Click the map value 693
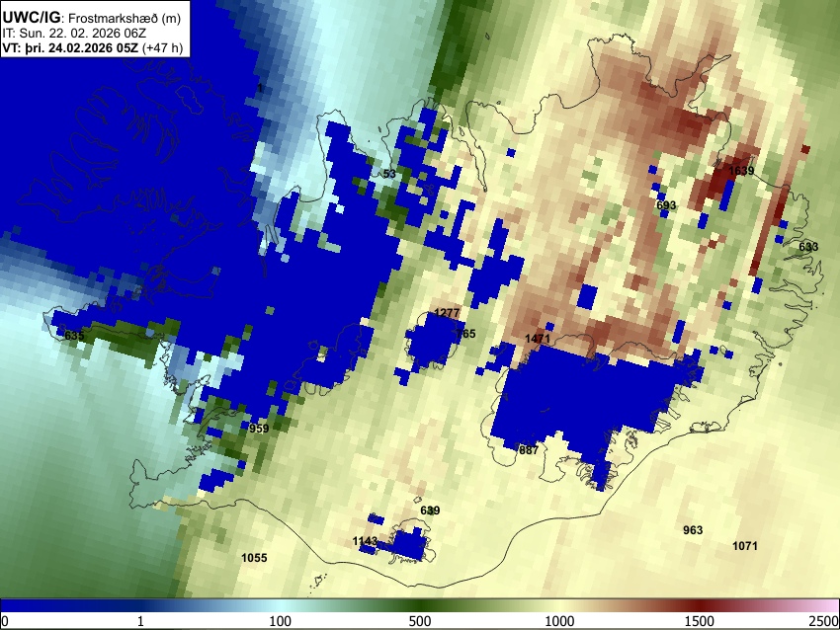The width and height of the screenshot is (840, 630). coord(666,205)
